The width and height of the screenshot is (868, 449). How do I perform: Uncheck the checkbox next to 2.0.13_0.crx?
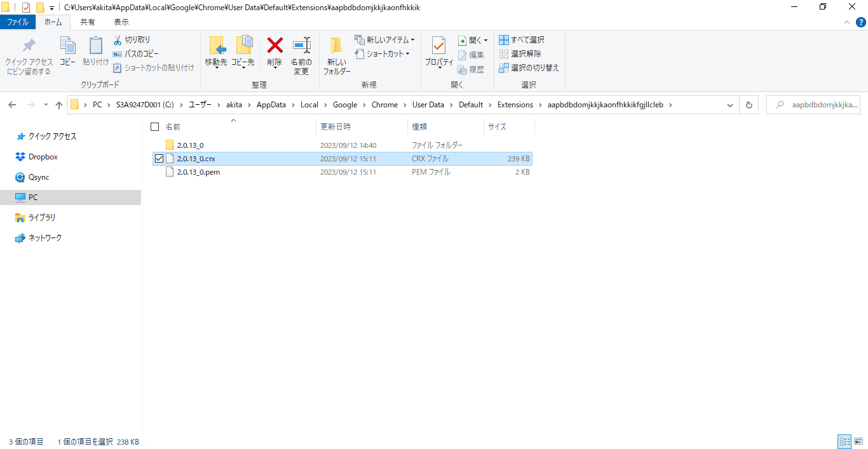[159, 158]
